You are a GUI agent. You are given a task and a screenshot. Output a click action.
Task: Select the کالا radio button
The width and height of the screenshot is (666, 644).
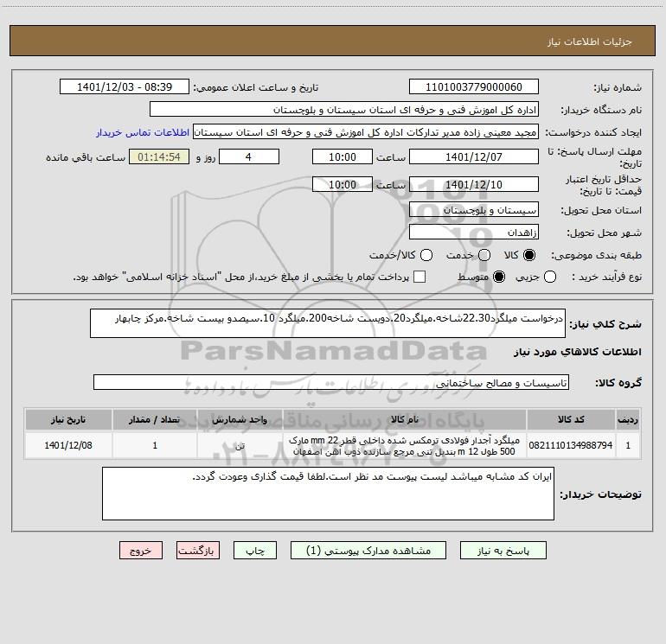[529, 255]
